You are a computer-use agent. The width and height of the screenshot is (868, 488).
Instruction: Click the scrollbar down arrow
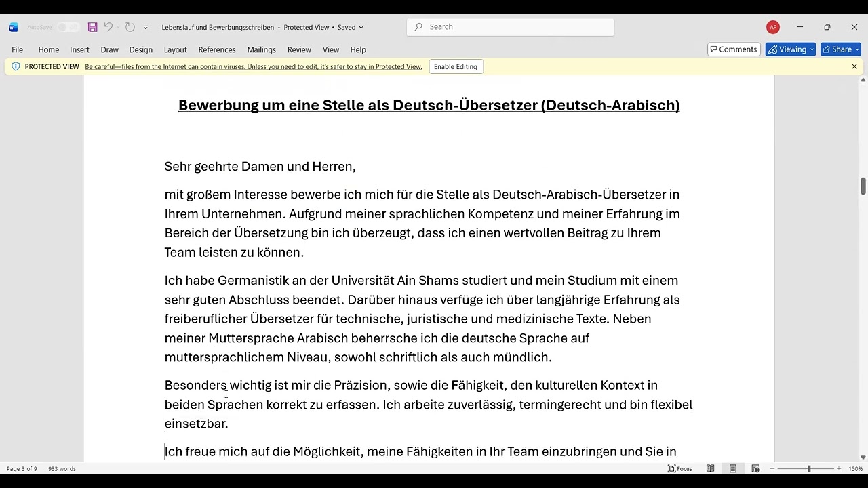click(863, 457)
